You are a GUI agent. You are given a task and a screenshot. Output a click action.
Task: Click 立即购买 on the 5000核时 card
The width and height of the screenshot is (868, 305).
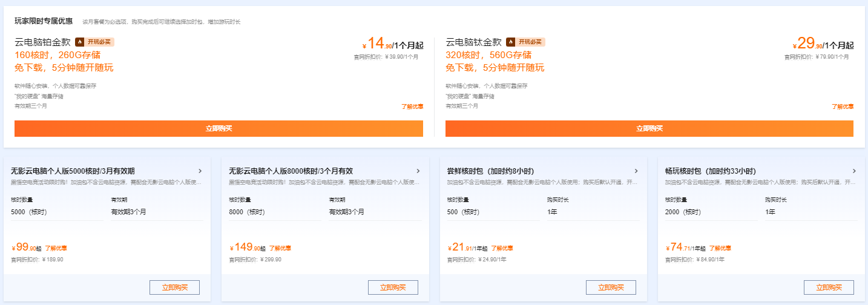tap(175, 287)
